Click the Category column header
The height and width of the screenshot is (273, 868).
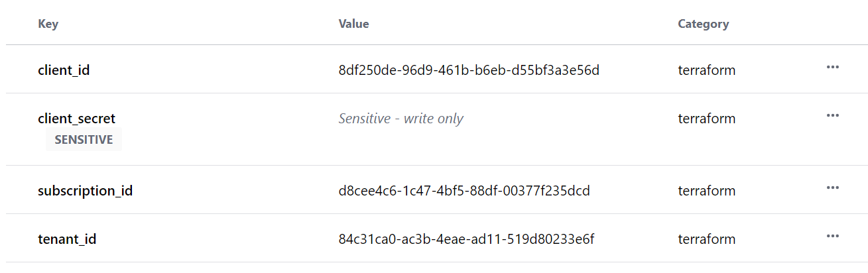point(703,24)
